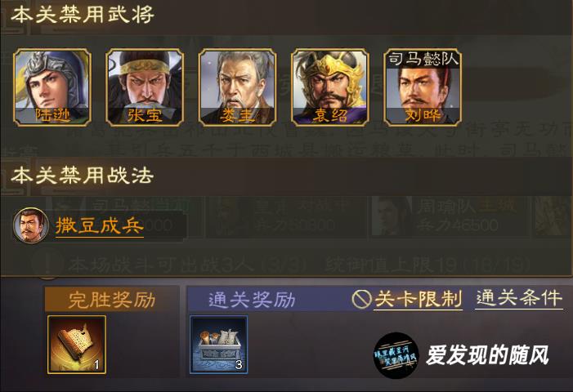Click the 本关禁用武将 section header

pyautogui.click(x=83, y=15)
